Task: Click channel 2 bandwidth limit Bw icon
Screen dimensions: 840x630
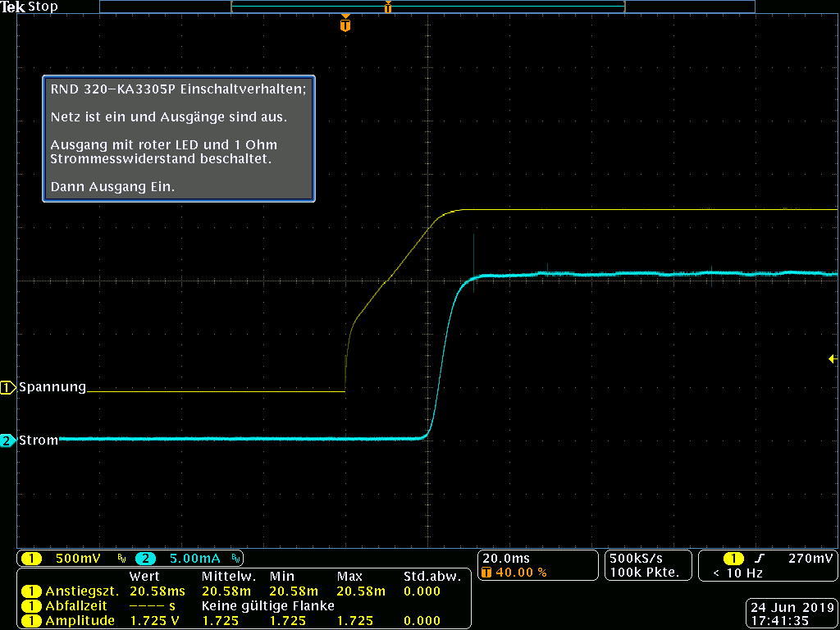Action: click(237, 559)
